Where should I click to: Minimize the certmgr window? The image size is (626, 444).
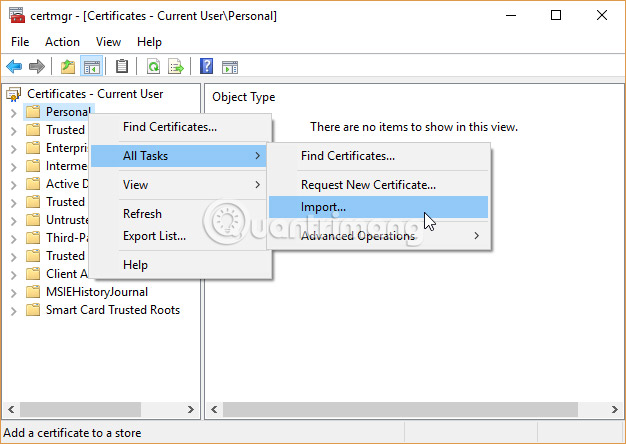click(x=511, y=16)
